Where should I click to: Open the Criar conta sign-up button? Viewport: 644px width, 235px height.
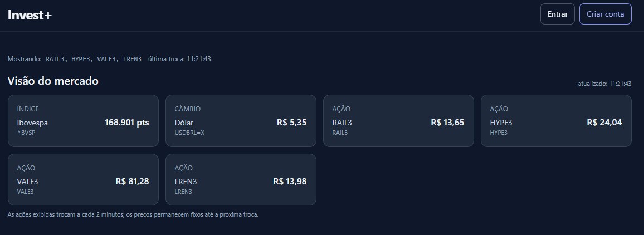coord(605,14)
